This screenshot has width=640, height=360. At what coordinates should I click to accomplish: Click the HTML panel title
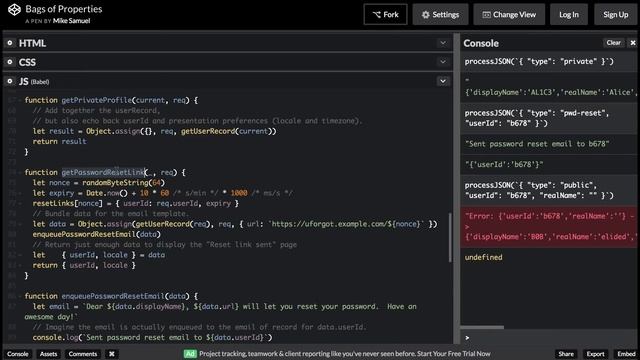coord(32,43)
